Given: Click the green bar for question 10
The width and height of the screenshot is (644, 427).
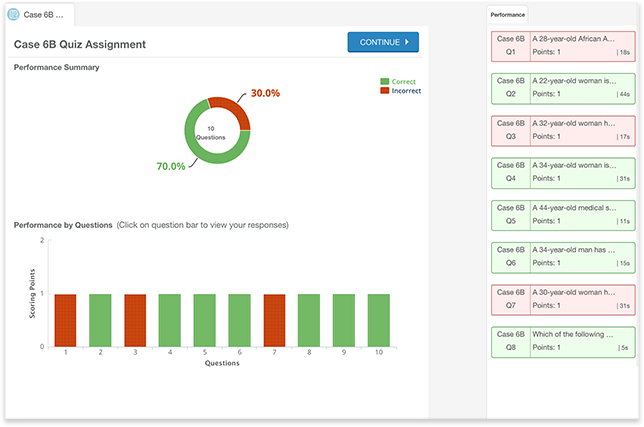Looking at the screenshot, I should pos(378,320).
